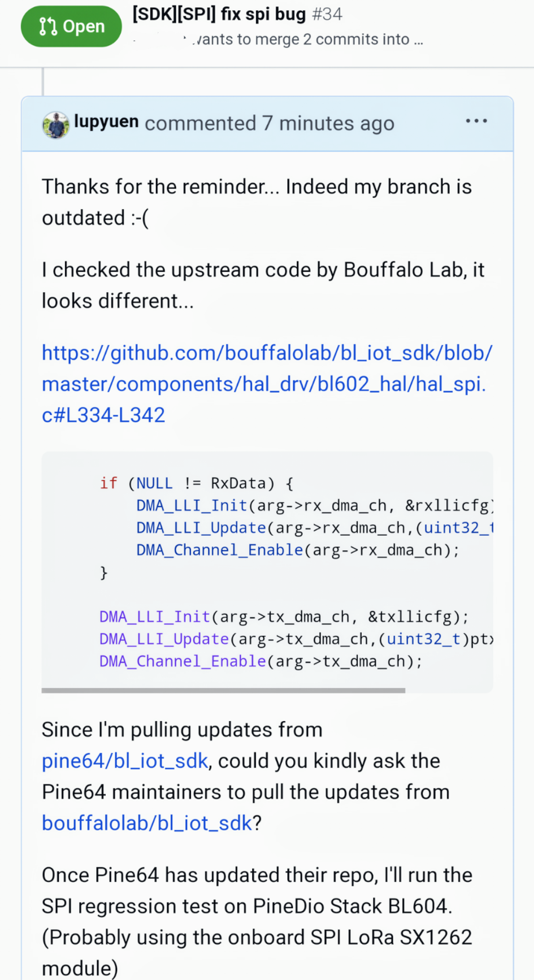The image size is (534, 980).
Task: Click the green Open pull request badge
Action: [71, 27]
